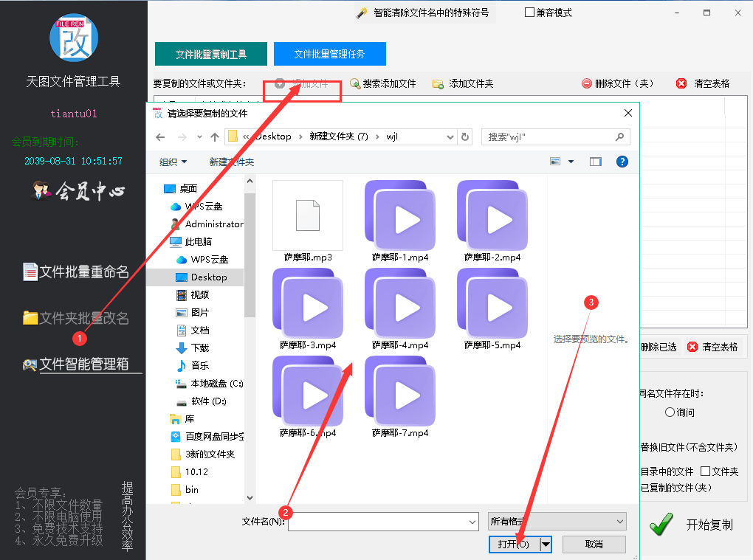Click the 删除文件（夹） button
This screenshot has width=753, height=560.
point(618,84)
